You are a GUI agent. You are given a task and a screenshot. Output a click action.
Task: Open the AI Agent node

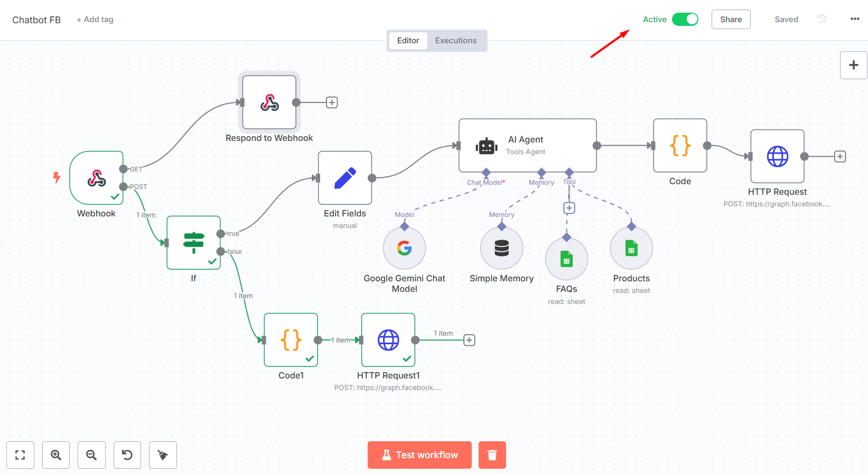tap(528, 146)
